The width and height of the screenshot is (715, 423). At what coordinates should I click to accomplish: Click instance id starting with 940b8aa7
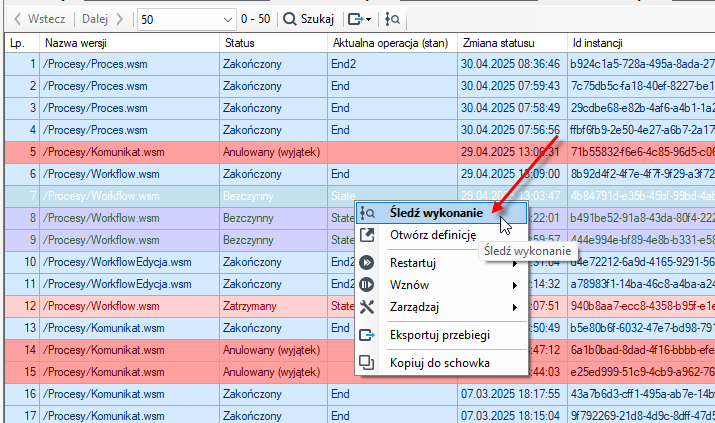pos(642,306)
